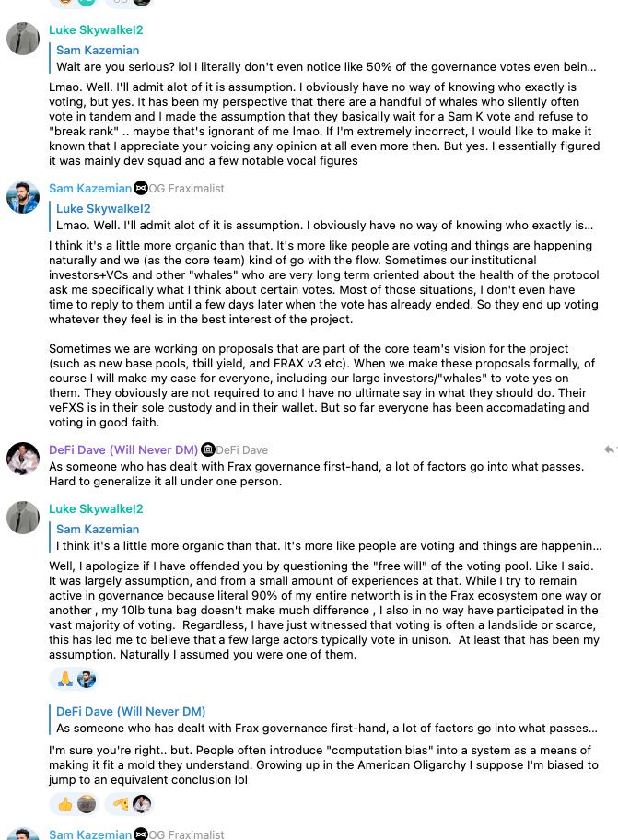
Task: Open the Sam Kazemian sender name above the "Lmao. Well" quote
Action: 90,188
